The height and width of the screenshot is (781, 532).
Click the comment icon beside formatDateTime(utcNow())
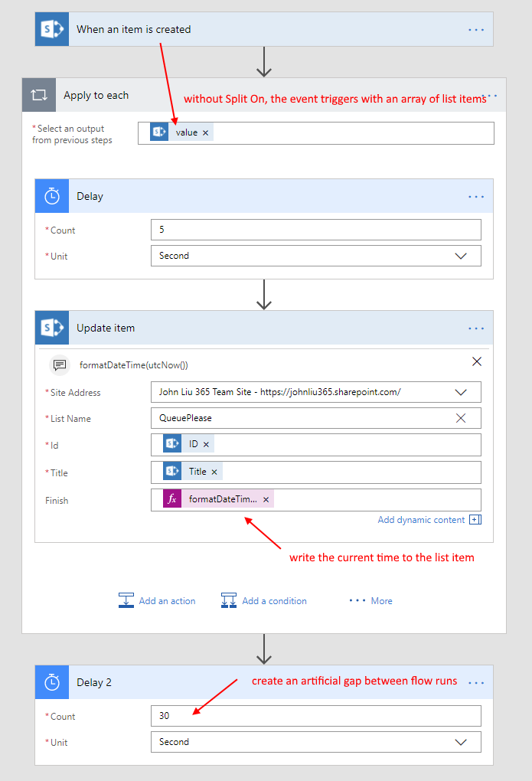pyautogui.click(x=60, y=364)
